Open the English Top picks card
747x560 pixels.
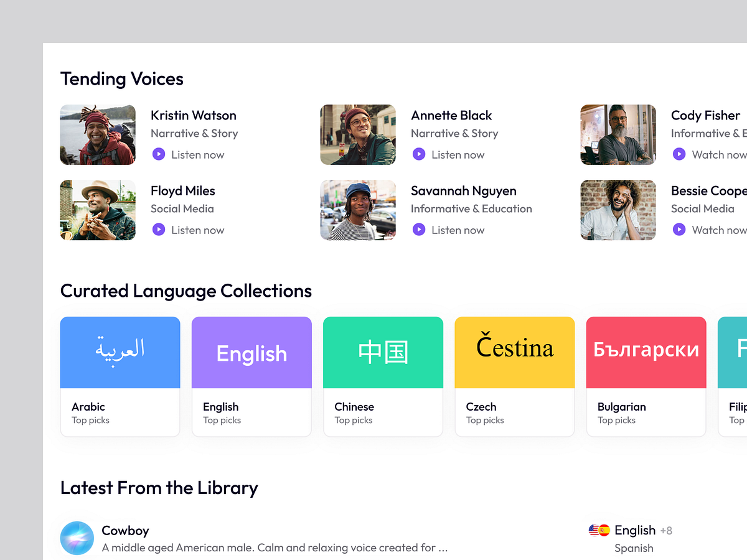[251, 376]
